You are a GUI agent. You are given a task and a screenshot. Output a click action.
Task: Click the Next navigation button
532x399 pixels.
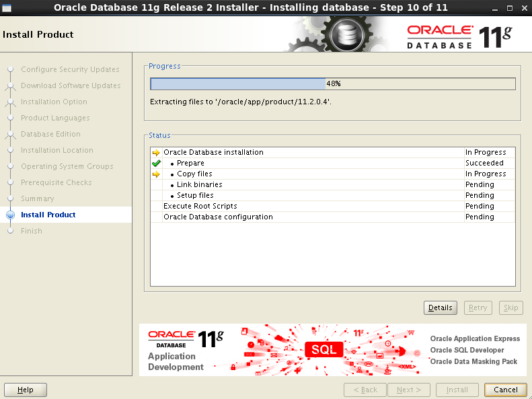(409, 390)
